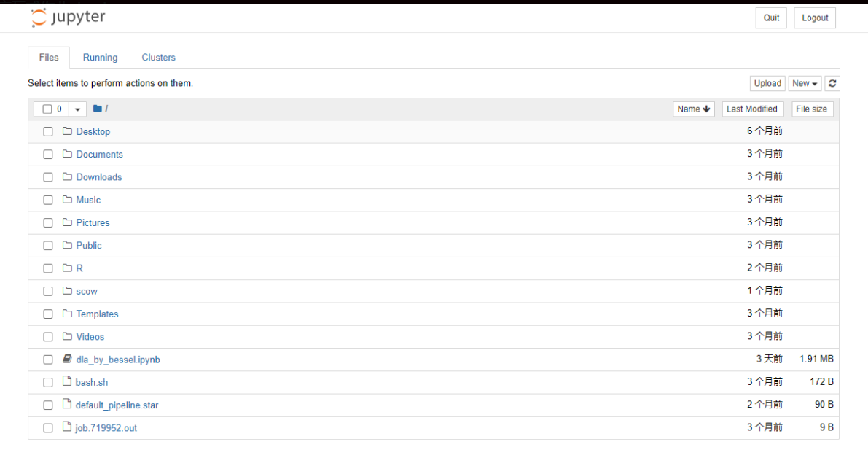This screenshot has width=868, height=466.
Task: Click the Logout button
Action: pyautogui.click(x=815, y=18)
